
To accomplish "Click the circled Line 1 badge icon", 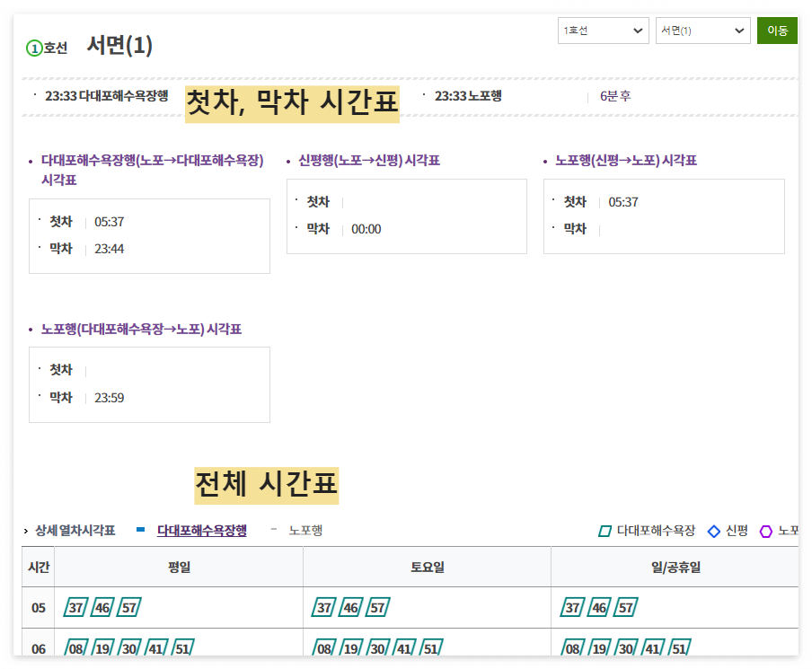I will (33, 48).
